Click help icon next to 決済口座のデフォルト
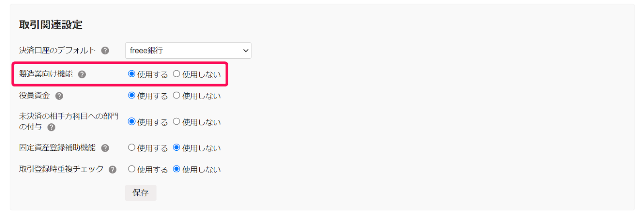Screen dimensions: 644x215 coord(105,51)
